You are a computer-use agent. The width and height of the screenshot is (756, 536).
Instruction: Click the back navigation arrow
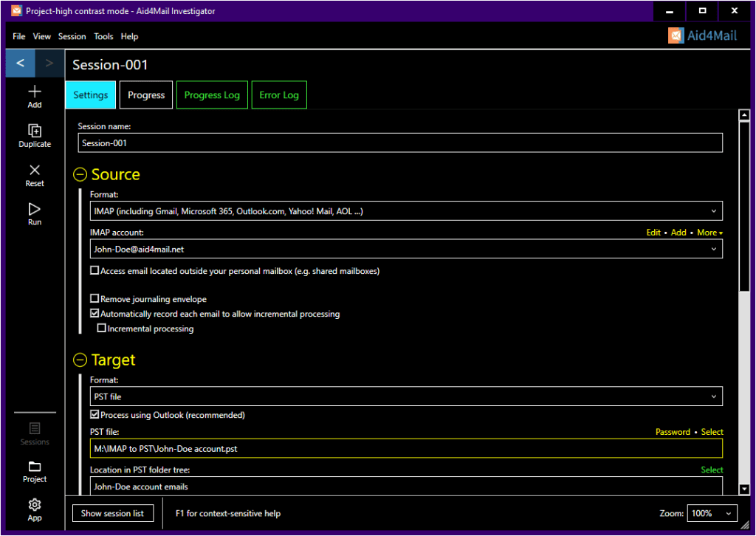(x=20, y=63)
